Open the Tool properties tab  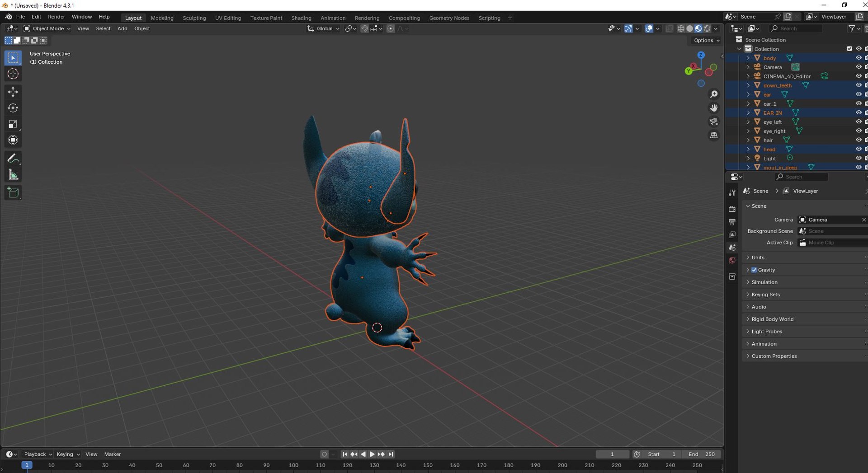(732, 193)
